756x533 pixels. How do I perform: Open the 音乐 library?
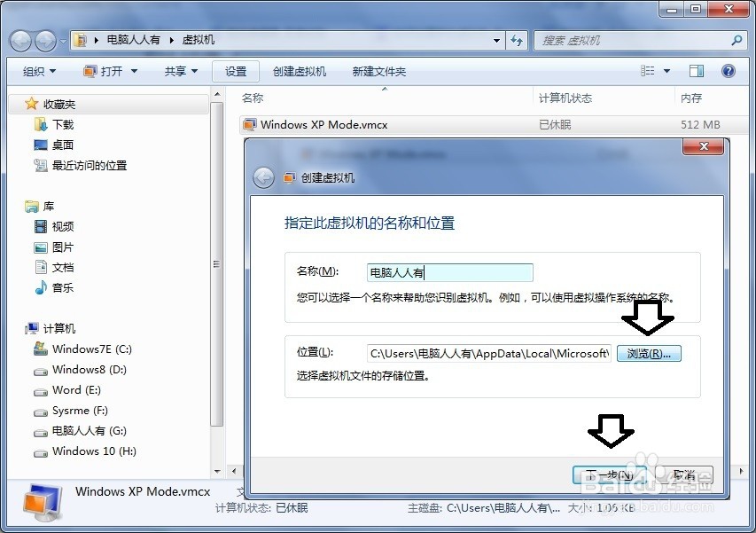tap(63, 288)
